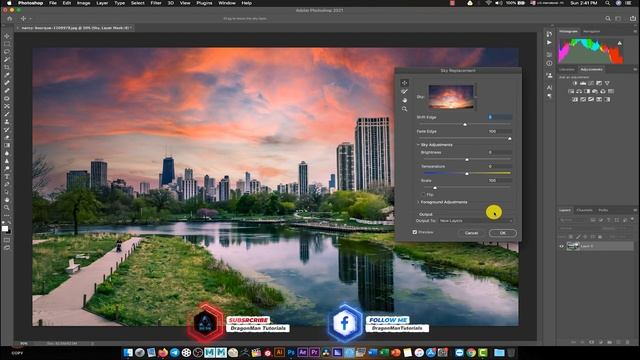Click the Shift Edge value field
Image resolution: width=640 pixels, height=360 pixels.
point(500,117)
